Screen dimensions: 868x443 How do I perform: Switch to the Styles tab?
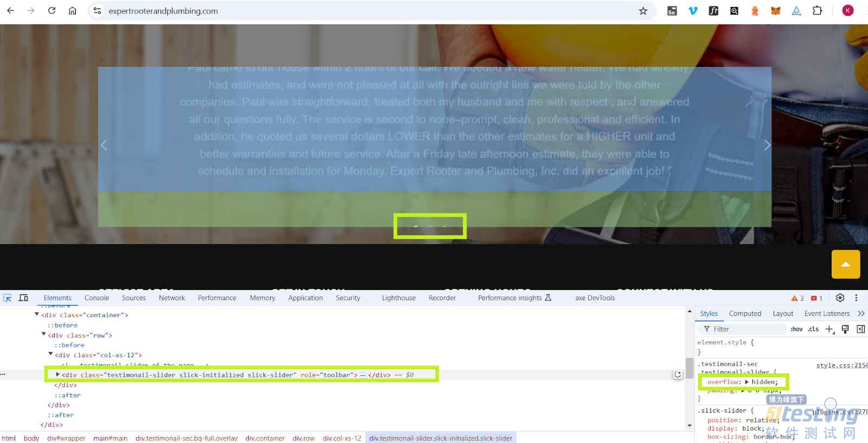pyautogui.click(x=709, y=314)
